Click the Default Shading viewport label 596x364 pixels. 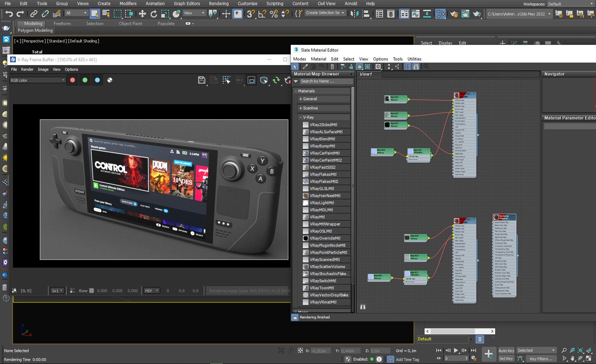83,41
